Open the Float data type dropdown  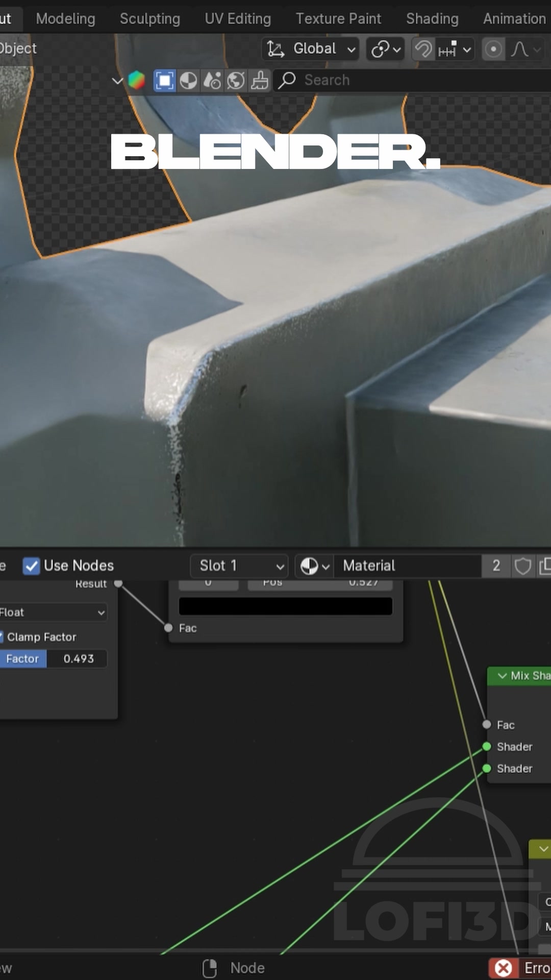click(x=53, y=612)
